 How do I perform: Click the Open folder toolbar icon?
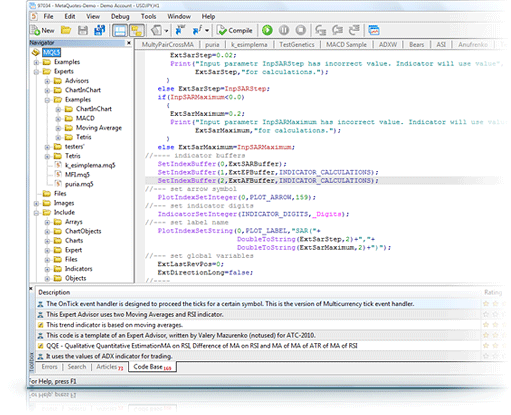66,30
